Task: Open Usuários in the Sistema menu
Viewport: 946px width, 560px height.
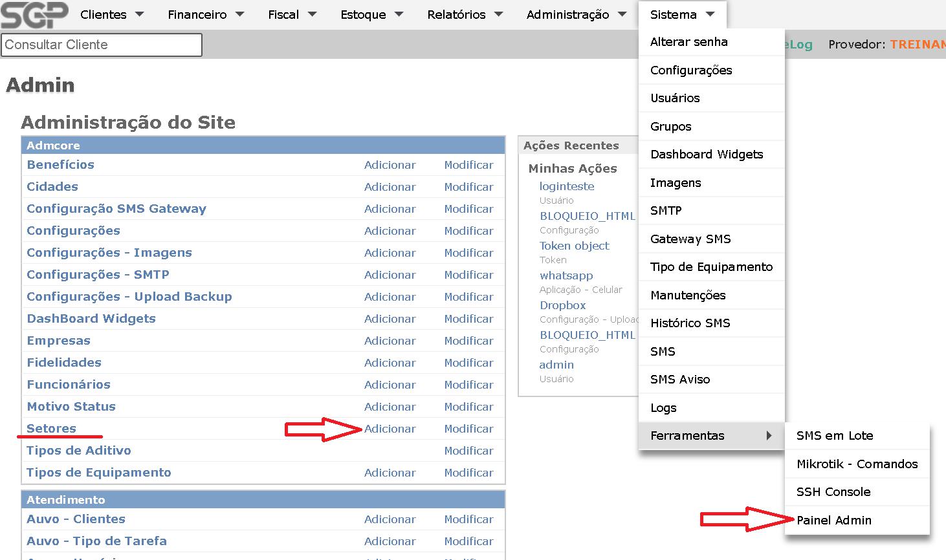Action: pos(675,98)
